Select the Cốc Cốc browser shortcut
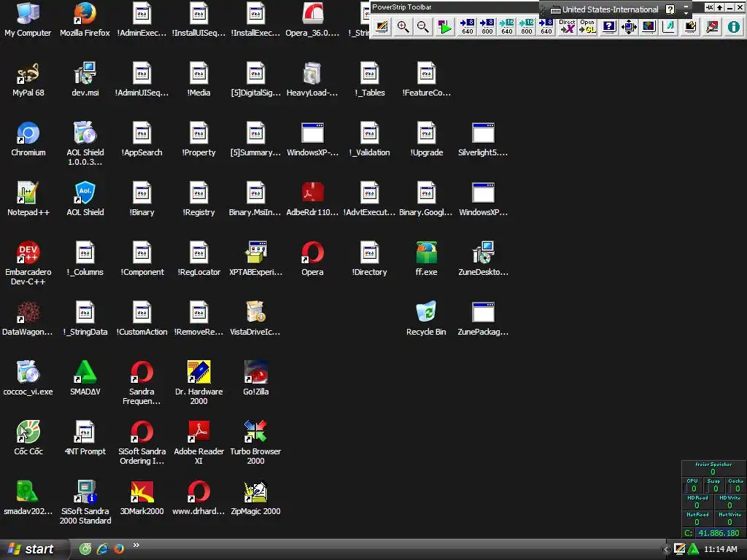747x560 pixels. pyautogui.click(x=28, y=437)
